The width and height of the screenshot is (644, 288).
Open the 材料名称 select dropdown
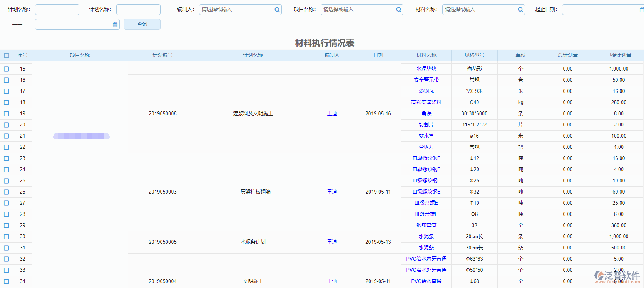[x=483, y=10]
